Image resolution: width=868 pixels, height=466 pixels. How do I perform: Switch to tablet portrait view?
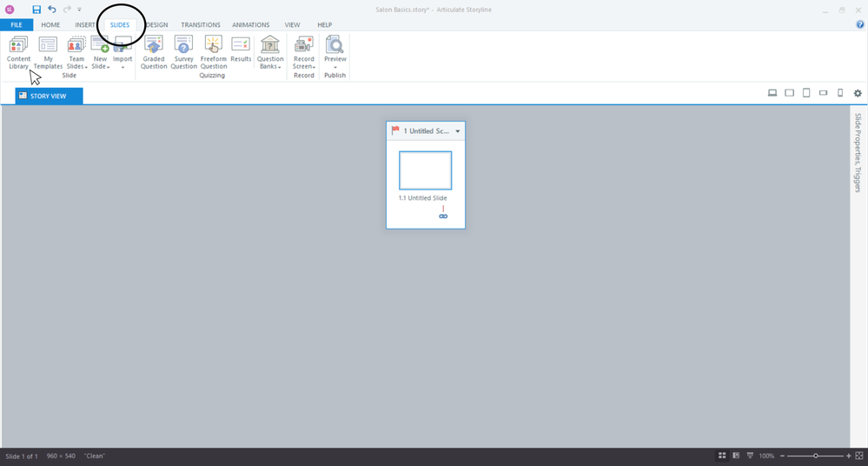pyautogui.click(x=806, y=93)
